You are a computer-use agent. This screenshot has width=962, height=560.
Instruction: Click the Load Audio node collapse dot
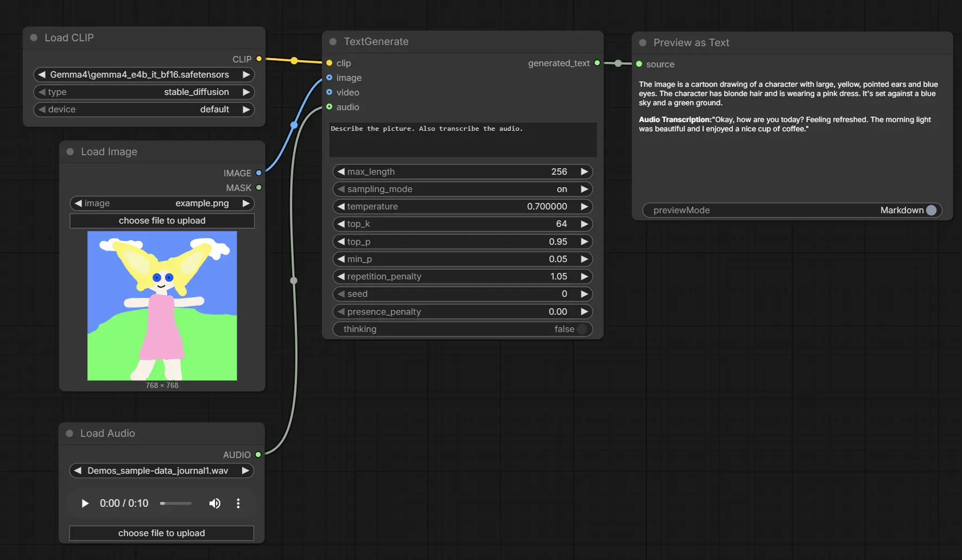pyautogui.click(x=69, y=433)
